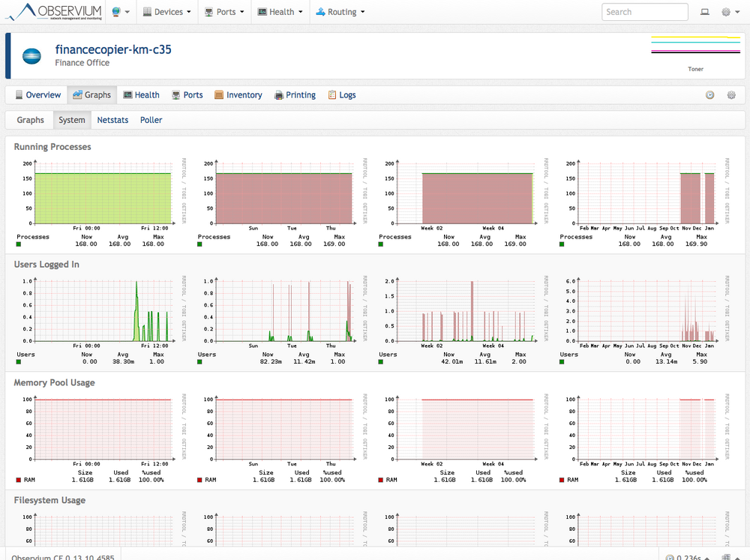Image resolution: width=750 pixels, height=560 pixels.
Task: Click the gear icon in device tab bar
Action: pos(731,95)
